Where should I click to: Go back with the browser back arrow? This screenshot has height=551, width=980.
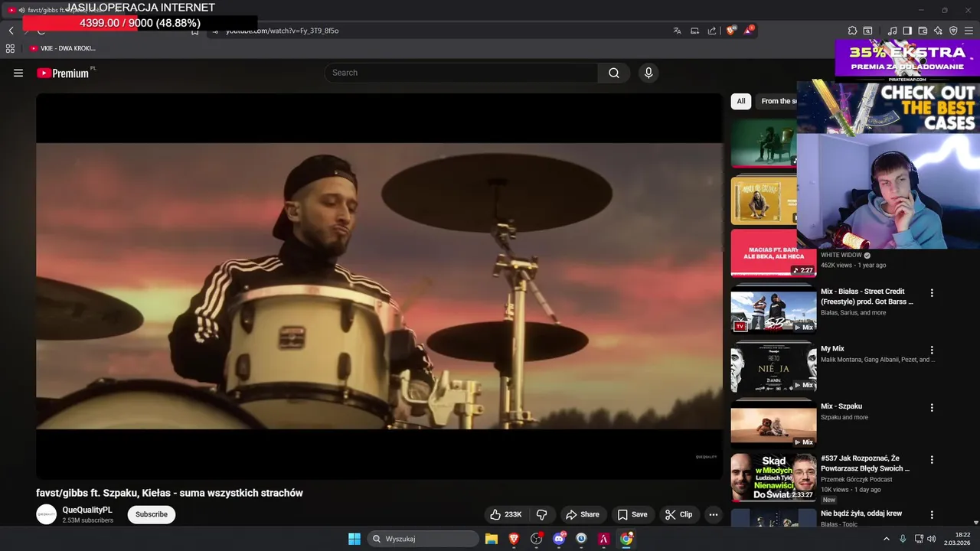pyautogui.click(x=11, y=31)
